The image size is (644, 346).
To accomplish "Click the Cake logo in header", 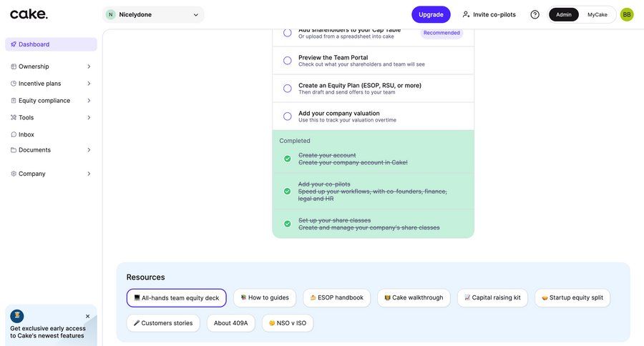I will (x=29, y=14).
